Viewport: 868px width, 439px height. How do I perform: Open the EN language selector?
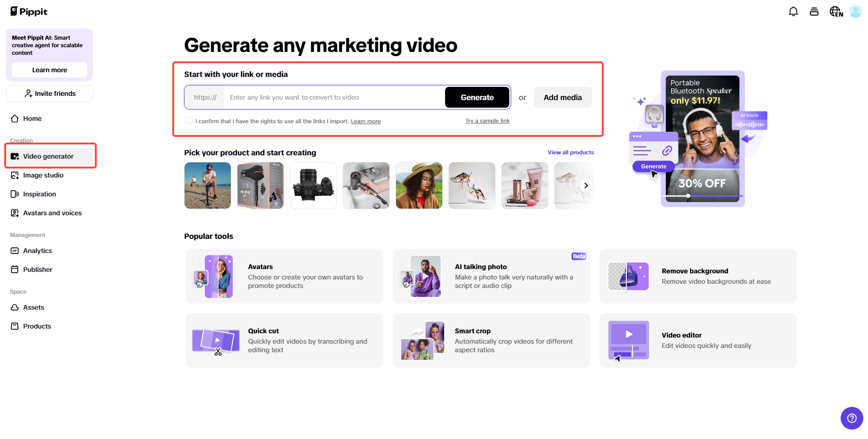tap(836, 11)
